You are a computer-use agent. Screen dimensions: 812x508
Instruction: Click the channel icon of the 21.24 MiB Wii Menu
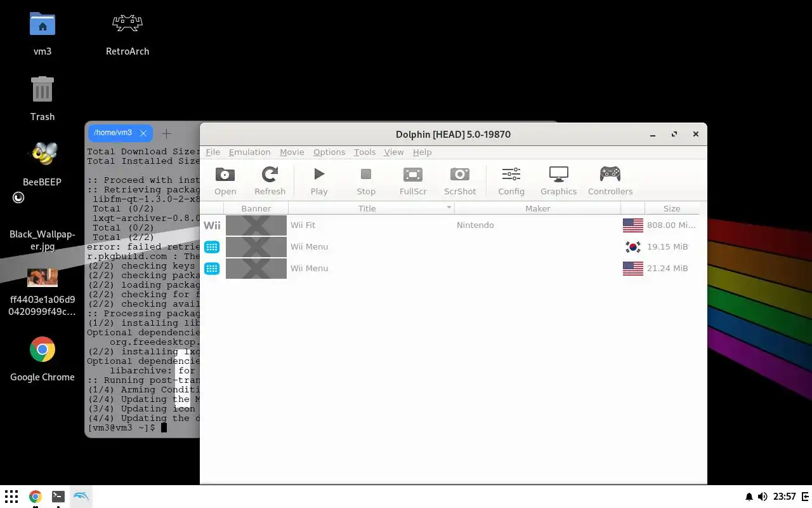[212, 269]
